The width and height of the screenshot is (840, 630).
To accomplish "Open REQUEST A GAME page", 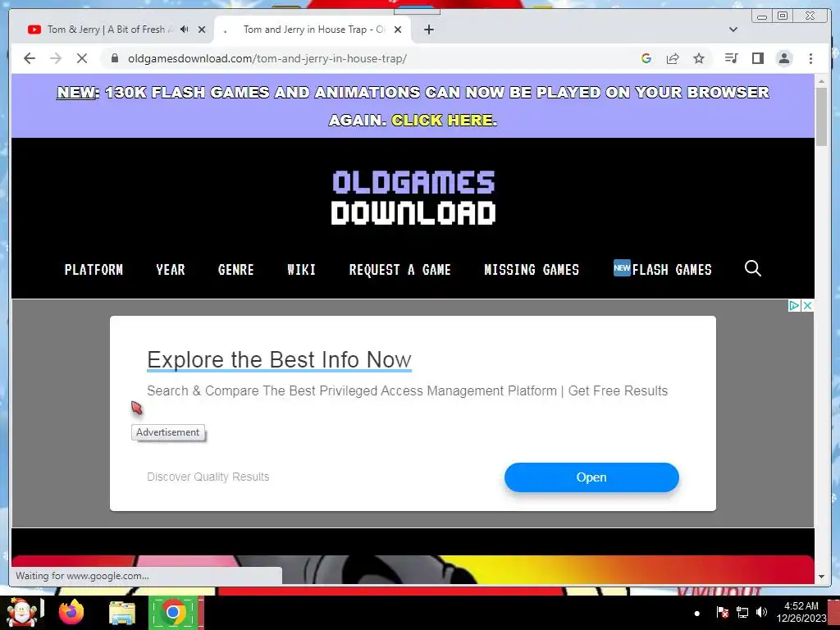I will click(x=399, y=269).
